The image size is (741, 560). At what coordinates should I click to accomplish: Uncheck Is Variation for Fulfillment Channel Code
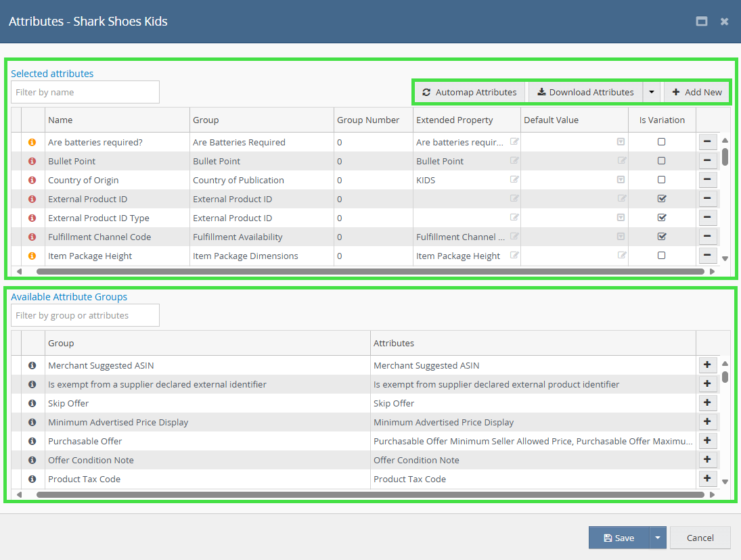(662, 237)
